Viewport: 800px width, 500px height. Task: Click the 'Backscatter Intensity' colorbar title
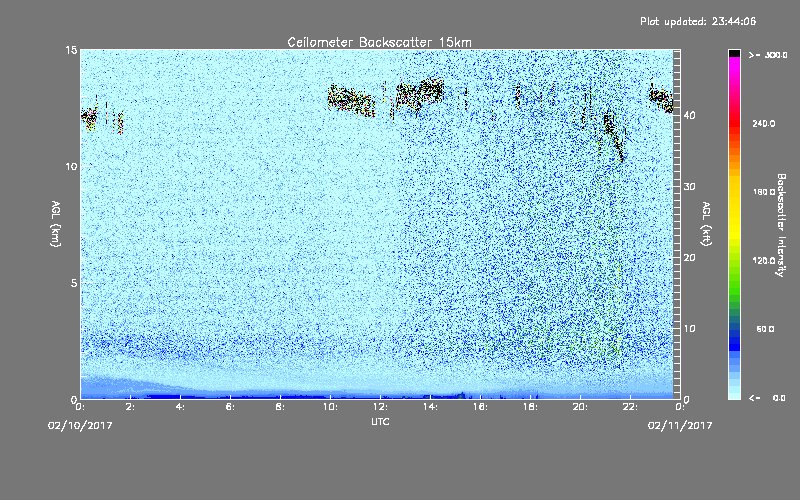(781, 225)
